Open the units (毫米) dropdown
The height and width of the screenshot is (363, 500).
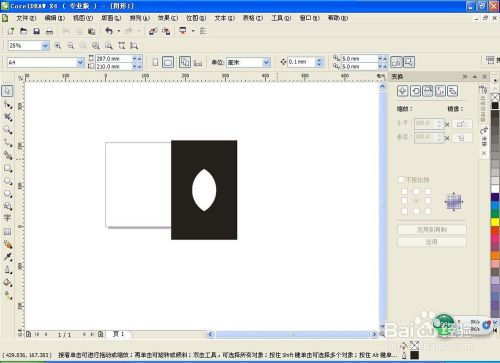[266, 62]
